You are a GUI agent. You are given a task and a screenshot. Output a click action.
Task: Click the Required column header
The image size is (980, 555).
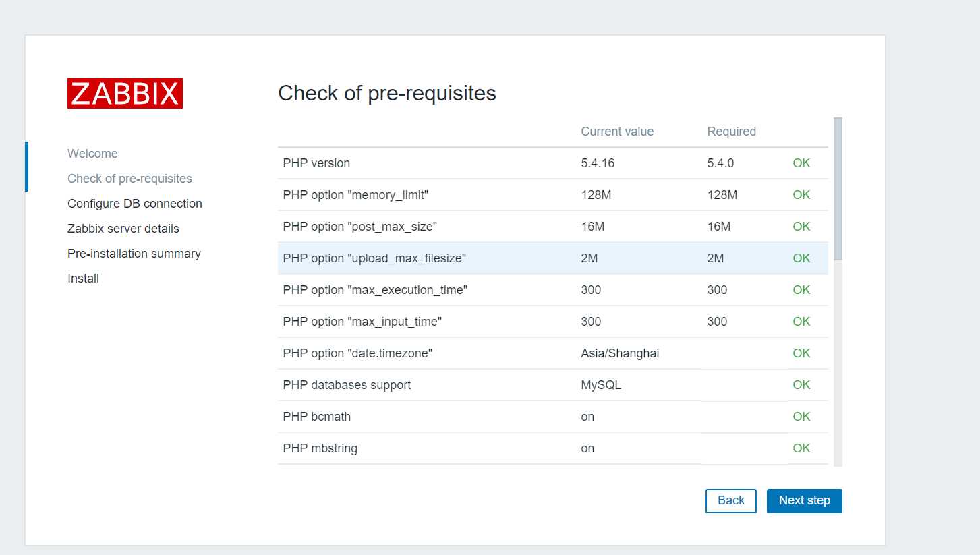pos(731,132)
